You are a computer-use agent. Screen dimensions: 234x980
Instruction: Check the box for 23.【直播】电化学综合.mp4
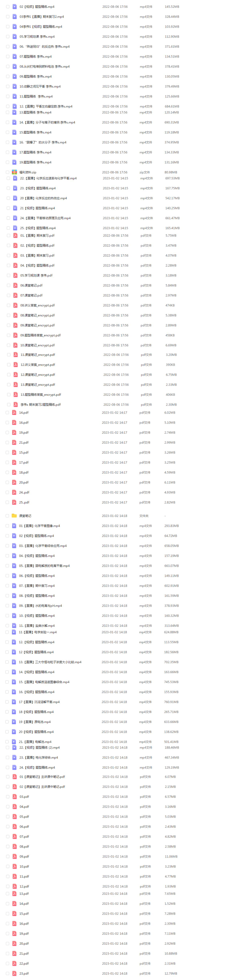pos(7,758)
